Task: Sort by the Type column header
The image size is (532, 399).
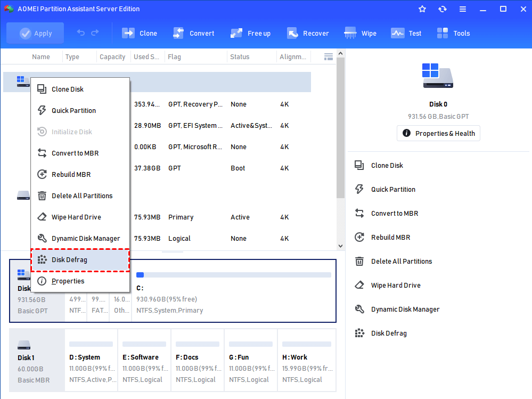Action: tap(72, 56)
